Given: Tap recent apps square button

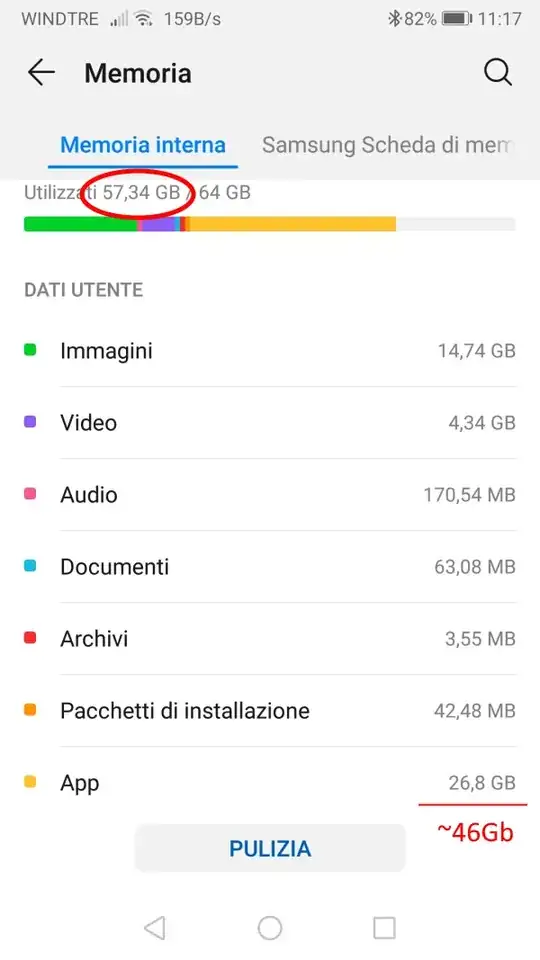Looking at the screenshot, I should (384, 928).
